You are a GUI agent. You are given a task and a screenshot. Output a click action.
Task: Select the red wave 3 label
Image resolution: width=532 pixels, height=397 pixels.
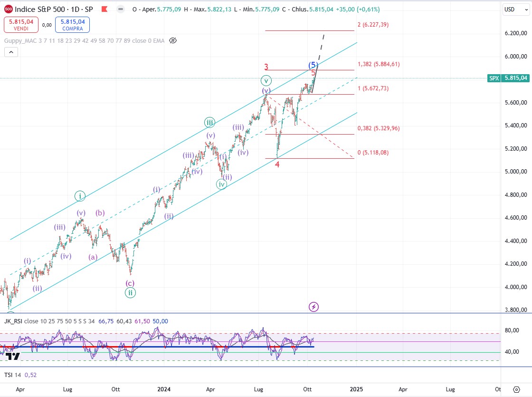pos(266,67)
